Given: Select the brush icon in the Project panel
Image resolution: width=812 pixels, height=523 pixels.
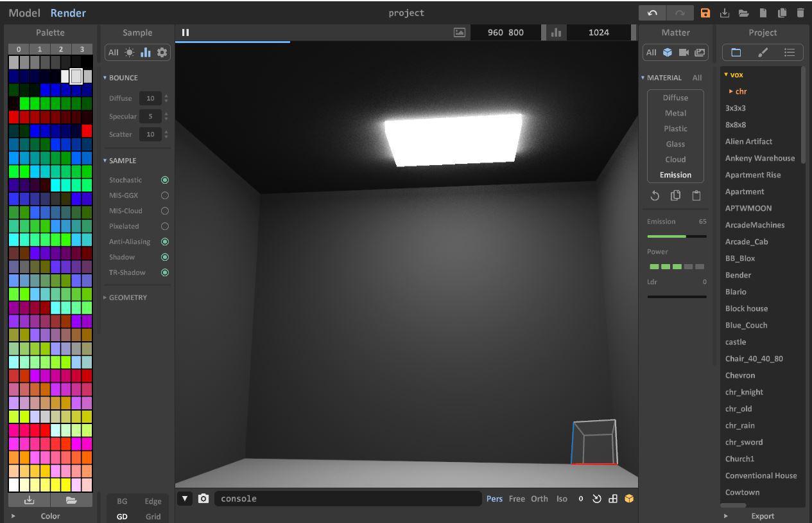Looking at the screenshot, I should (763, 52).
